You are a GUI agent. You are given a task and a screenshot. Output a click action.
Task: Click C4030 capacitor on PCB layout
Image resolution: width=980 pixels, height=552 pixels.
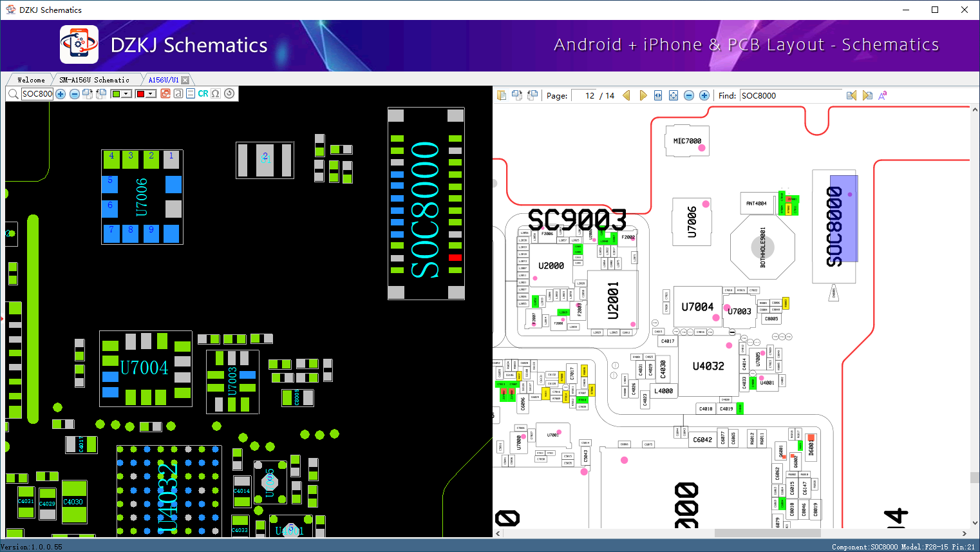point(73,502)
